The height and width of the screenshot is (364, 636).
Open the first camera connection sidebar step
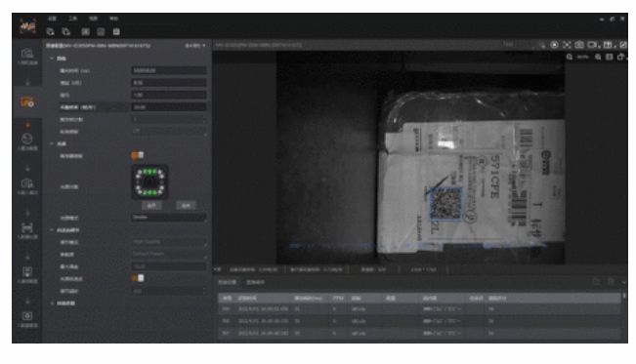27,57
